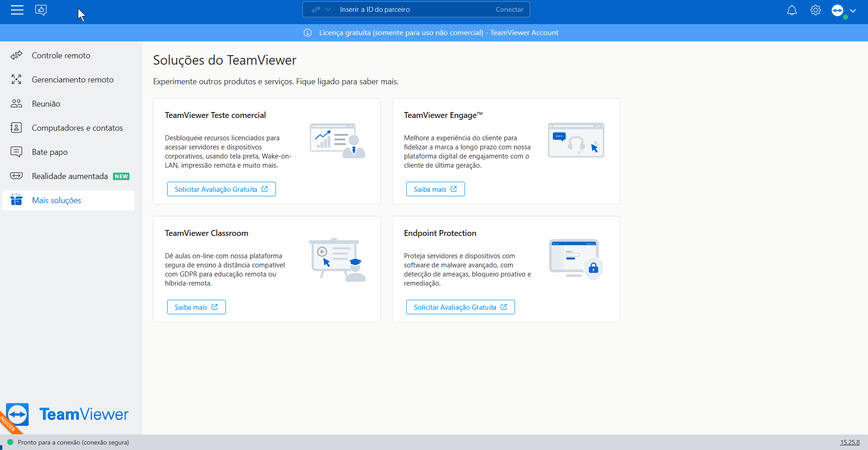868x450 pixels.
Task: Click the free license banner text
Action: point(439,33)
